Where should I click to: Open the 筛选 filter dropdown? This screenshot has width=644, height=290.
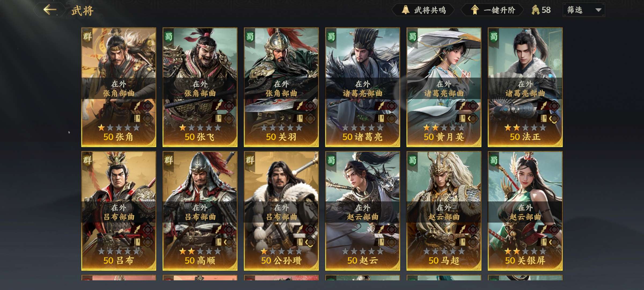click(584, 10)
